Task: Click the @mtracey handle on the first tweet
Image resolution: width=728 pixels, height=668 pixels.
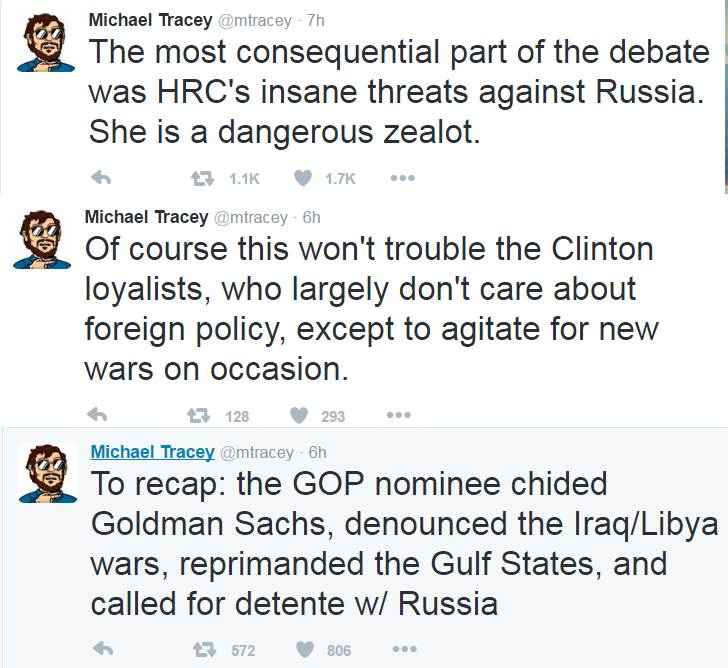Action: pos(263,20)
